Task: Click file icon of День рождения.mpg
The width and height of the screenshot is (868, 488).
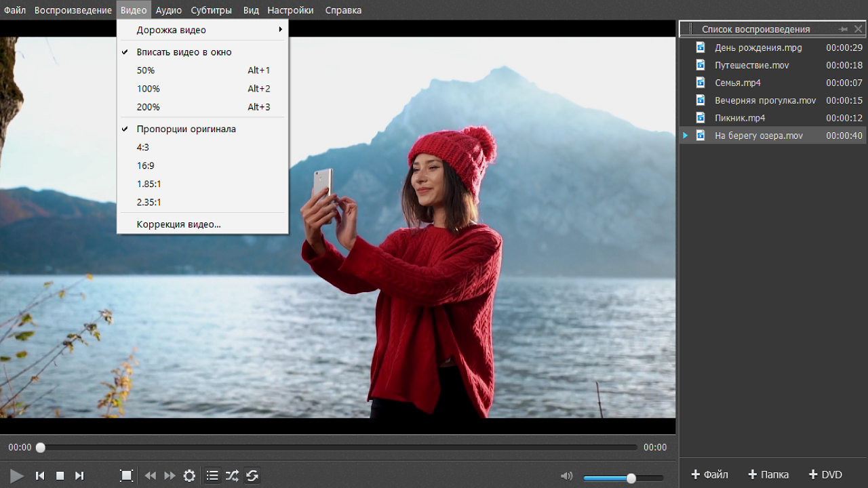Action: pos(701,47)
